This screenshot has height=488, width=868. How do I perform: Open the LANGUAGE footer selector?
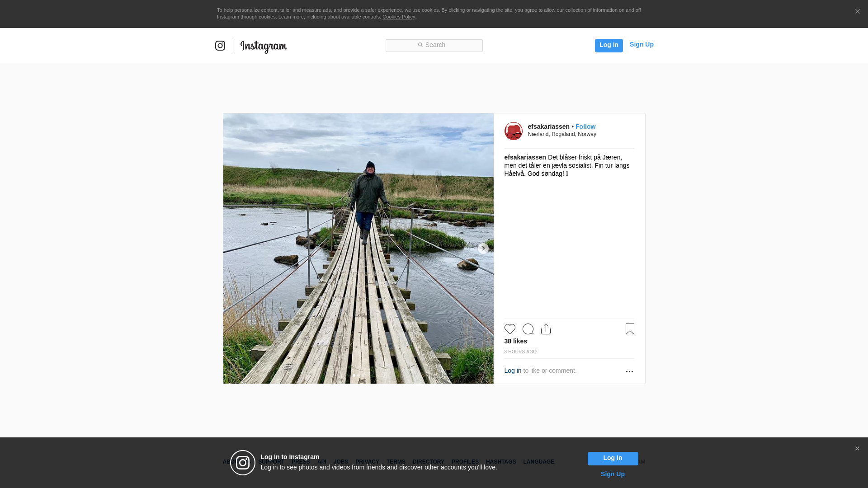pyautogui.click(x=538, y=462)
